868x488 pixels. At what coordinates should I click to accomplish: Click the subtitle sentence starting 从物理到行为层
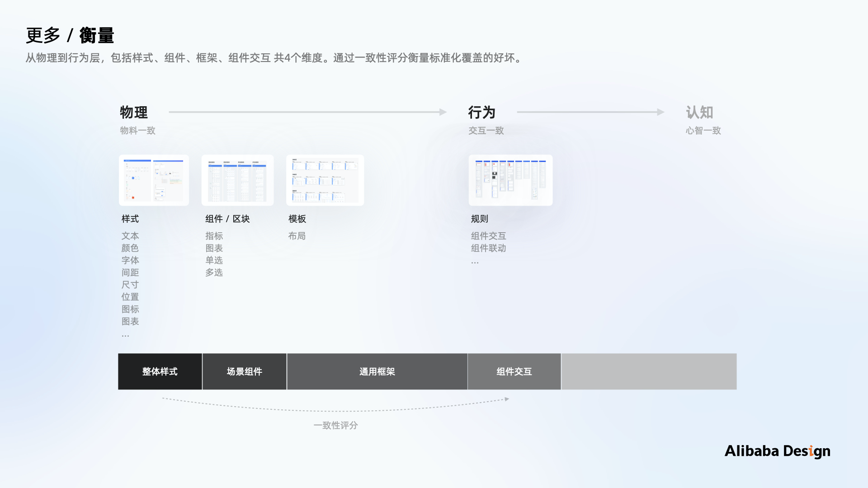[275, 58]
